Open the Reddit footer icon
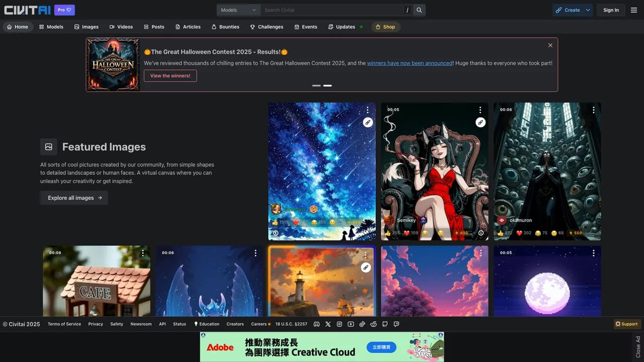This screenshot has height=362, width=644. pyautogui.click(x=373, y=324)
